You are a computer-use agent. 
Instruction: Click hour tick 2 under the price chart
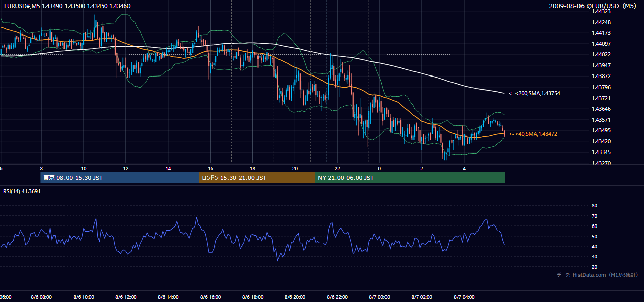click(x=422, y=168)
